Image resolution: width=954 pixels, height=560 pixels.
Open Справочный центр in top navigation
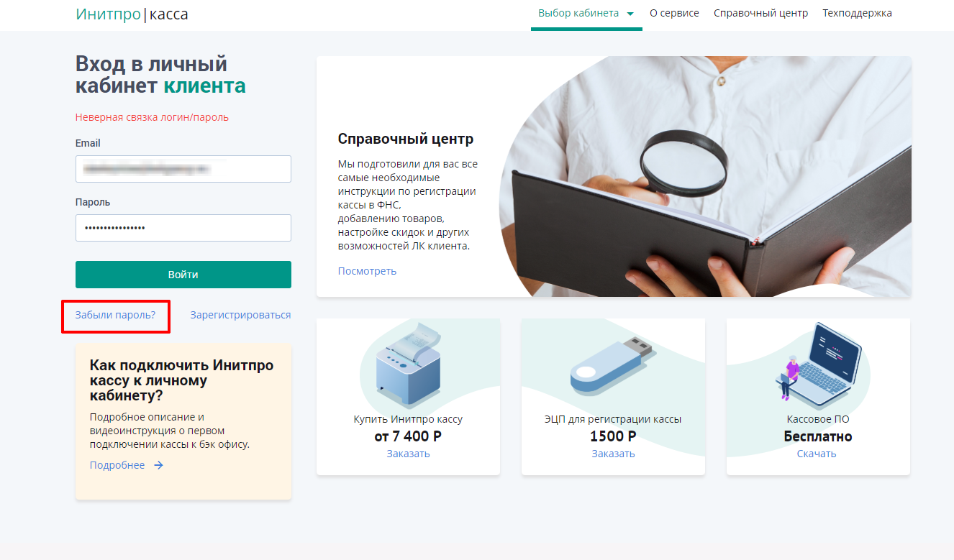(761, 13)
